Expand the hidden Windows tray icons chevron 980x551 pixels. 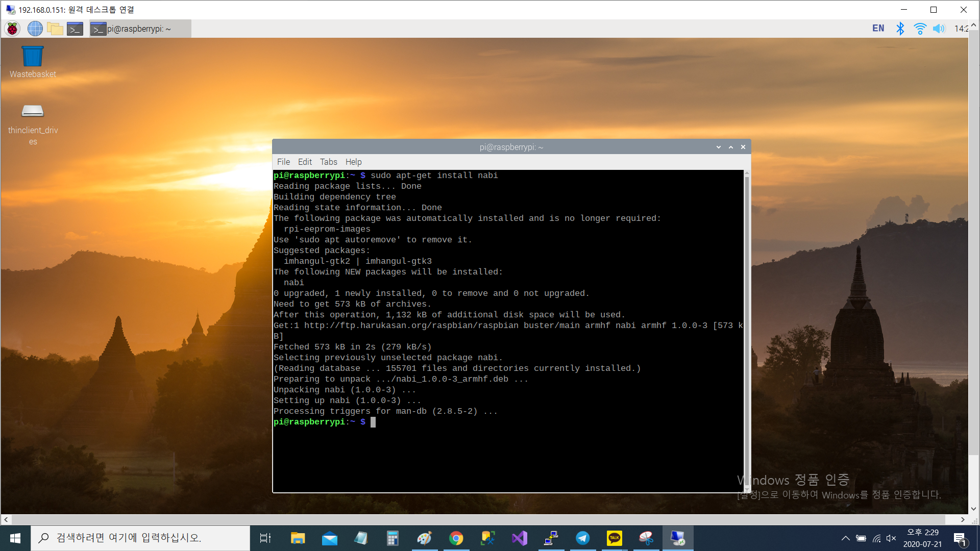(x=845, y=538)
